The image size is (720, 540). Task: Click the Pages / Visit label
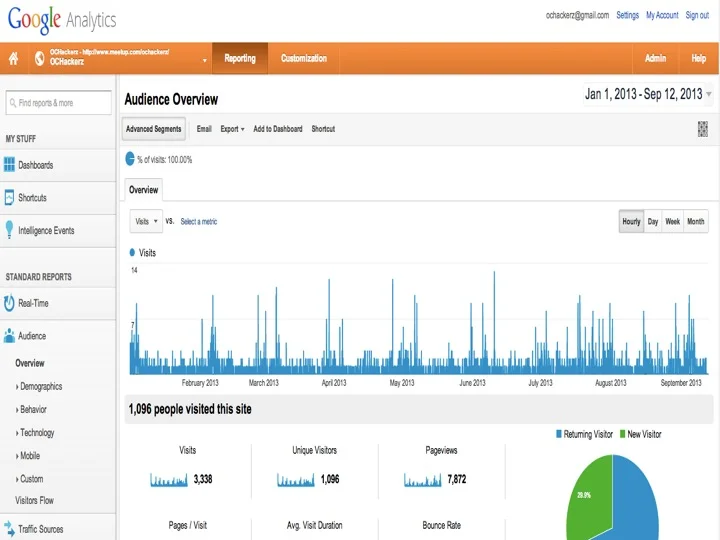(x=188, y=525)
